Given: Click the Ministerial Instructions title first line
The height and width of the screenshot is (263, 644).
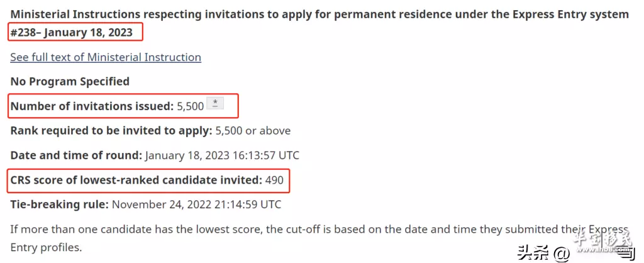Looking at the screenshot, I should tap(319, 14).
